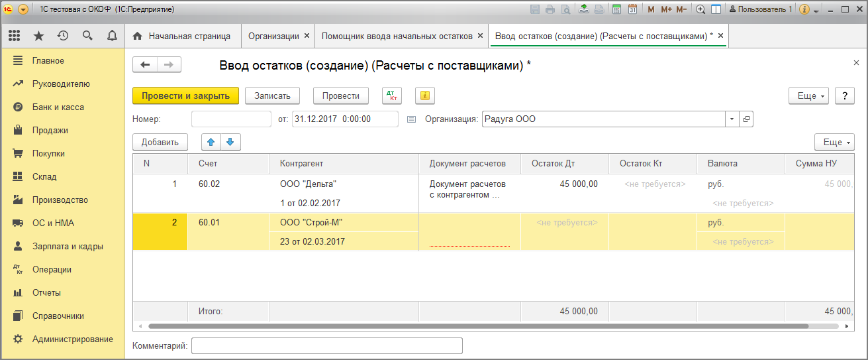868x360 pixels.
Task: Click the horizontal table scrollbar
Action: pyautogui.click(x=478, y=326)
